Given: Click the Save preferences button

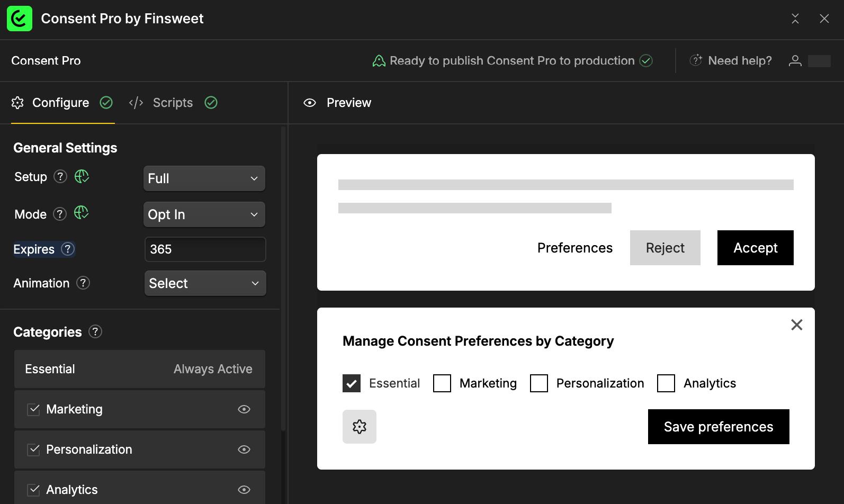Looking at the screenshot, I should coord(719,427).
